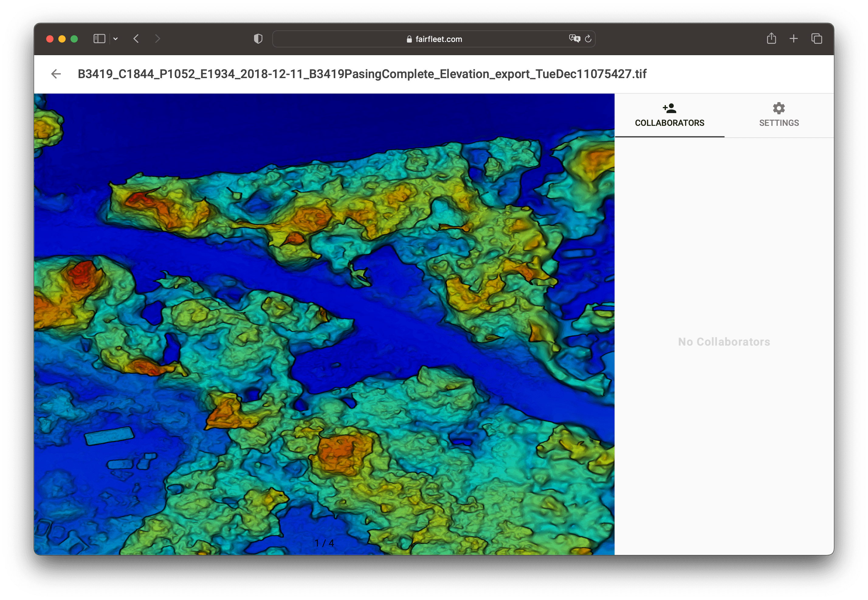Toggle the Safari sidebar icon

[99, 39]
